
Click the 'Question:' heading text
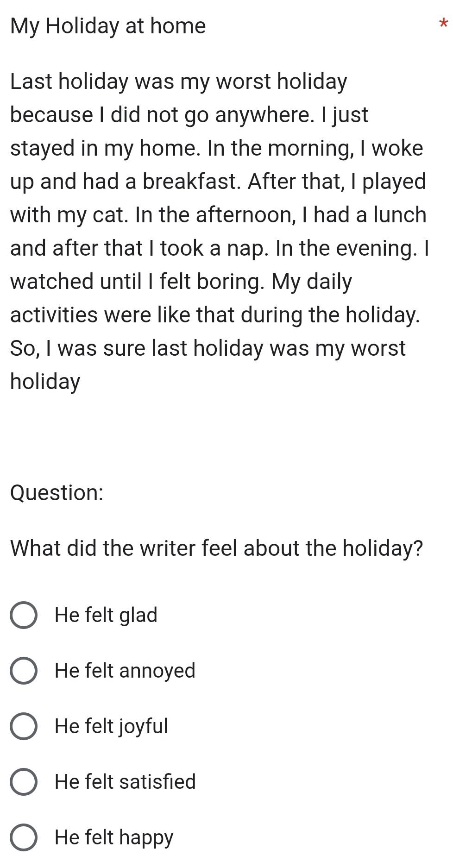click(x=57, y=493)
